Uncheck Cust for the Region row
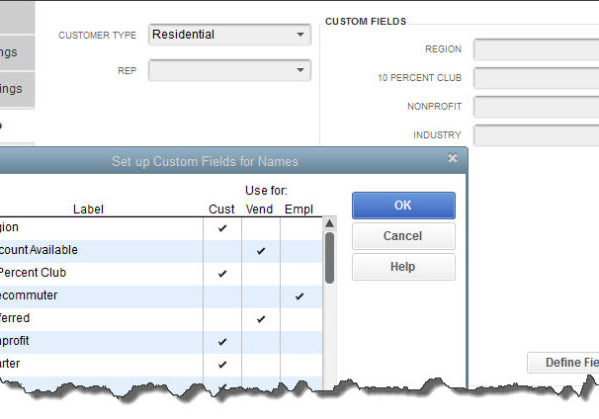This screenshot has height=419, width=599. click(222, 228)
